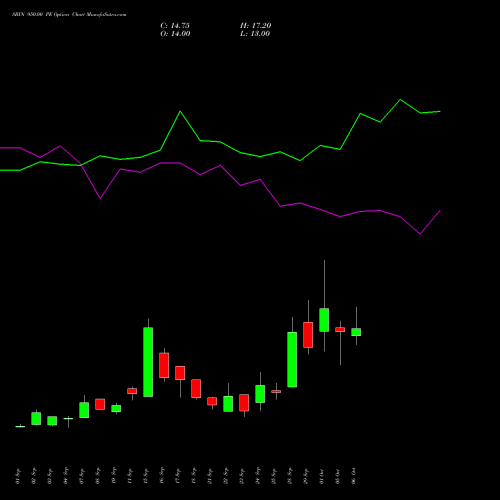
Task: Click the chart title text at top
Action: click(69, 14)
